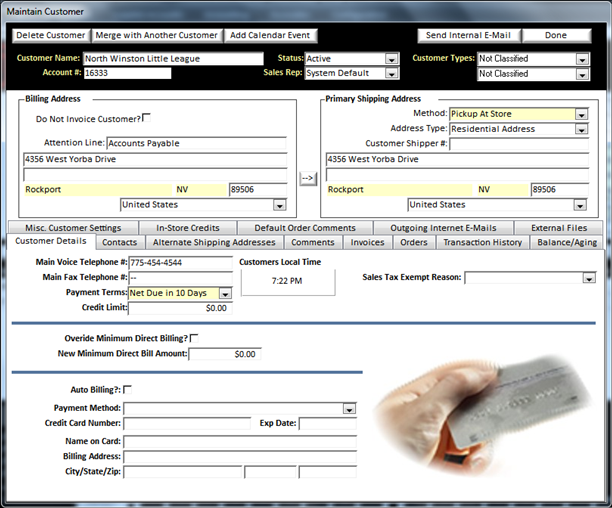Click shipping street address field
This screenshot has height=508, width=612.
[457, 159]
